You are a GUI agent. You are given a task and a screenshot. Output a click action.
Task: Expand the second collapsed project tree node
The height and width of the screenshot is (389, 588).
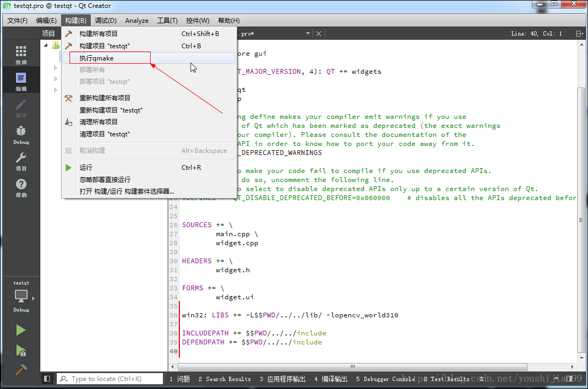click(56, 79)
